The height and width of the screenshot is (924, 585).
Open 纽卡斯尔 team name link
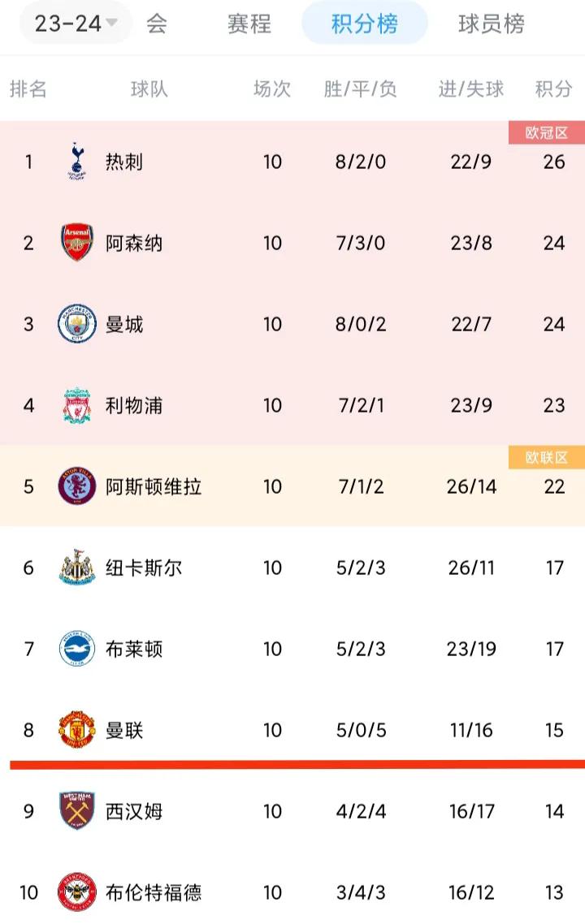pyautogui.click(x=144, y=568)
